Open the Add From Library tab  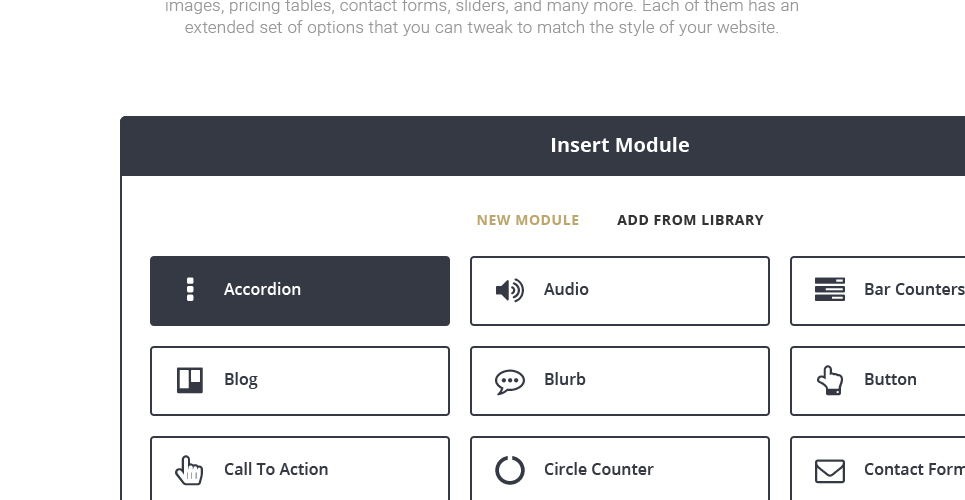(690, 220)
